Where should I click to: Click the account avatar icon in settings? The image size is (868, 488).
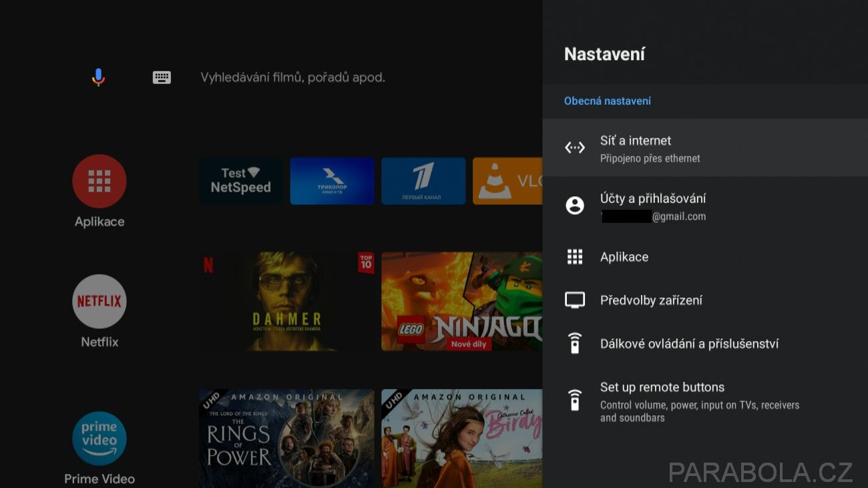(x=575, y=206)
